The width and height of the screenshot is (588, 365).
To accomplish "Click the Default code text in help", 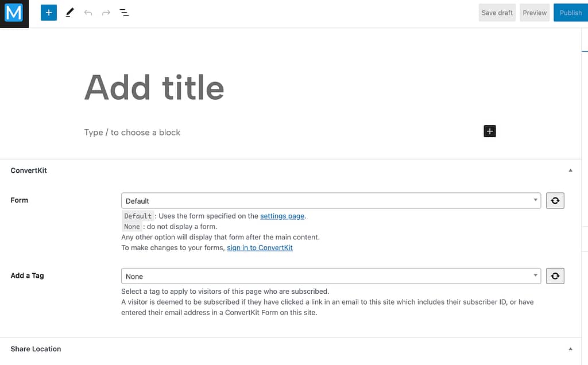I will pos(138,216).
